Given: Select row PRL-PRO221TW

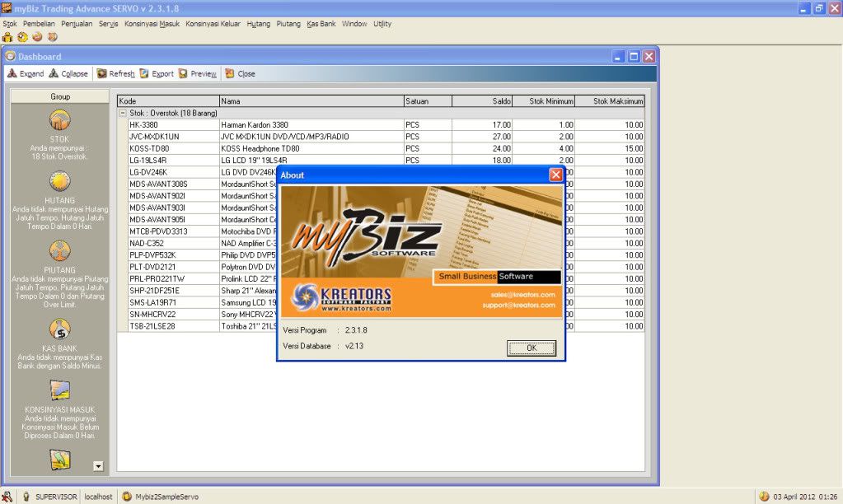Looking at the screenshot, I should [202, 278].
